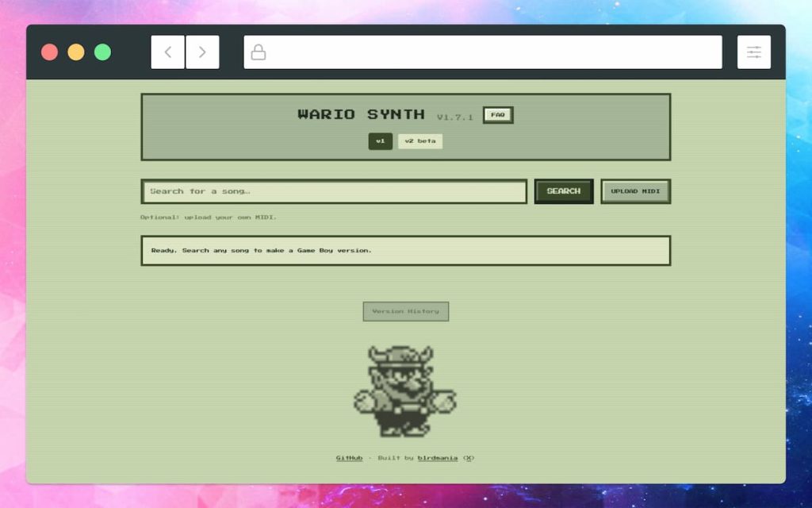Viewport: 812px width, 508px height.
Task: Open the browser settings sliders icon
Action: coord(754,52)
